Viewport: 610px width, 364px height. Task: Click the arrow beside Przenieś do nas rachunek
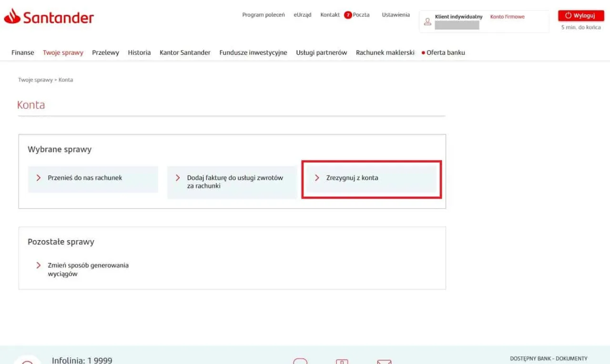(39, 178)
